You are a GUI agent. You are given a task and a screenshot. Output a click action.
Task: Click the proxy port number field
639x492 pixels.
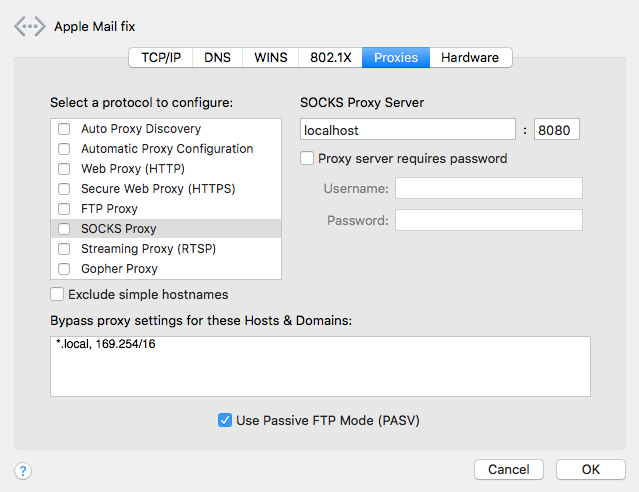pyautogui.click(x=556, y=130)
